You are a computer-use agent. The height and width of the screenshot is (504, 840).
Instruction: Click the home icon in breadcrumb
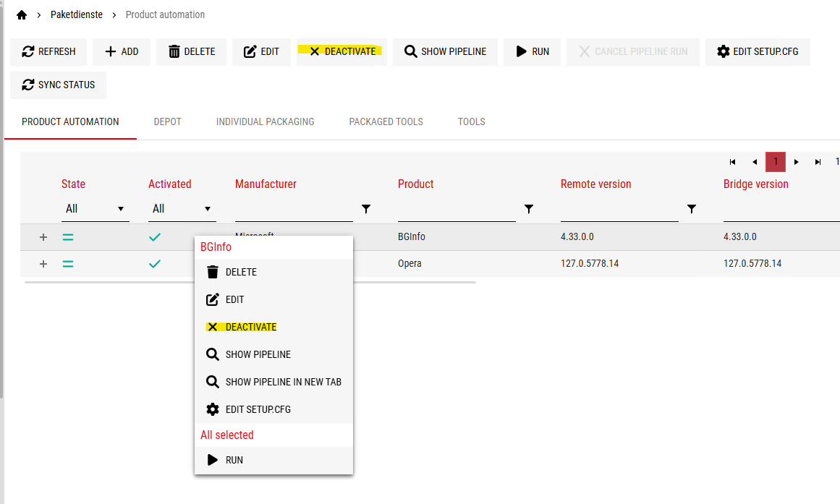[21, 14]
